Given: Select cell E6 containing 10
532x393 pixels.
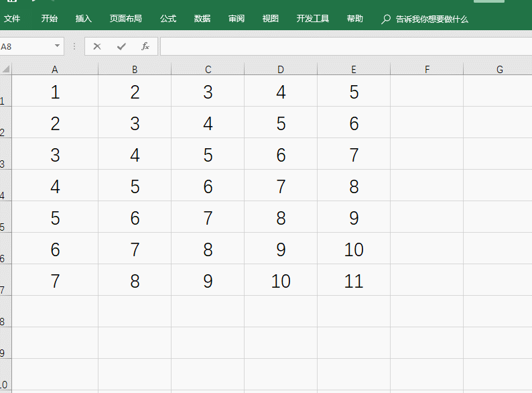Looking at the screenshot, I should click(x=354, y=249).
